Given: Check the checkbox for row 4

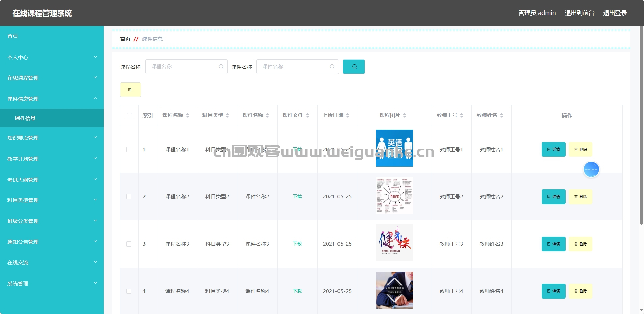Looking at the screenshot, I should tap(129, 291).
